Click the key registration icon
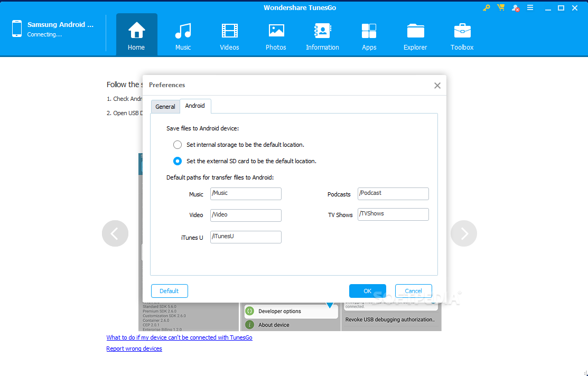Image resolution: width=588 pixels, height=376 pixels. [x=487, y=7]
